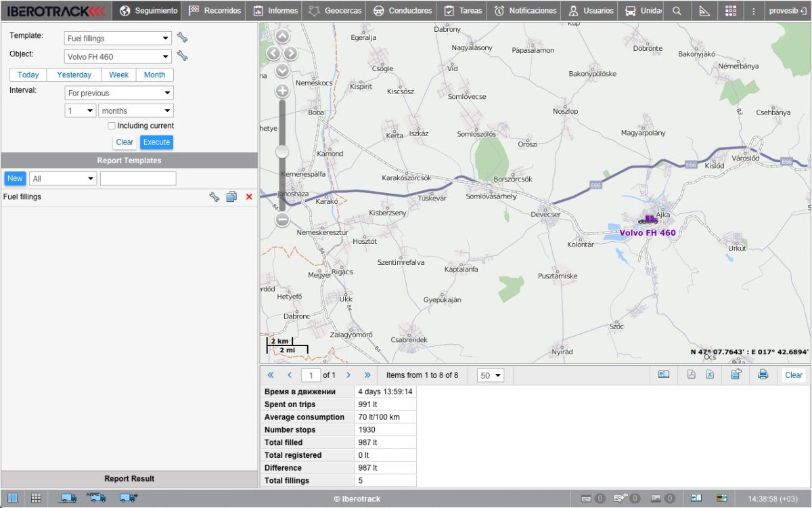Go to next page of report results
The image size is (812, 508).
coord(348,375)
